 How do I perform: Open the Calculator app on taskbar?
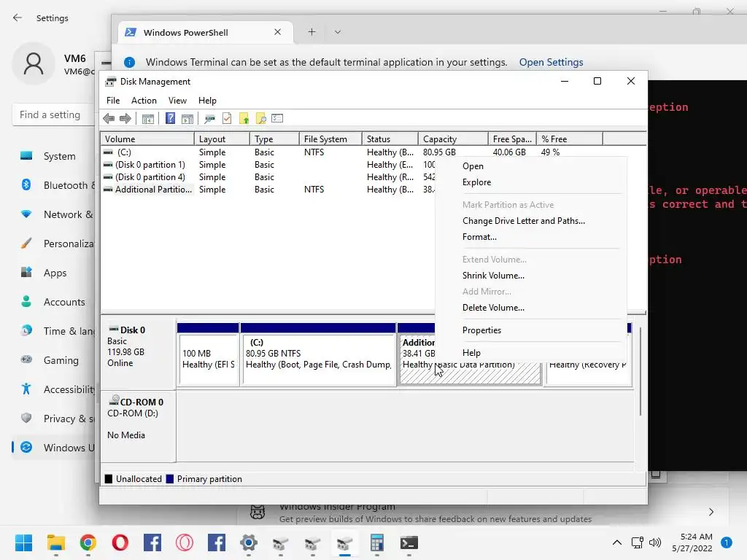377,542
